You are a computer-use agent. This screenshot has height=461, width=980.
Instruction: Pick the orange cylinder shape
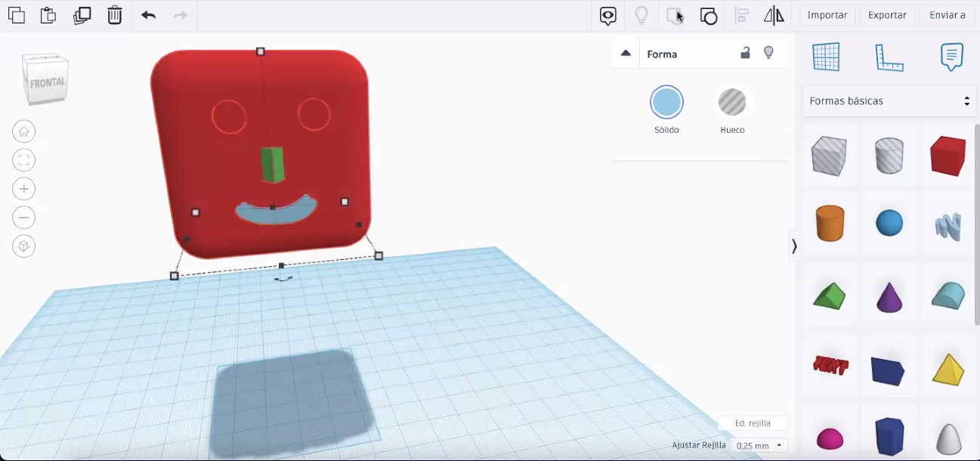(x=830, y=223)
